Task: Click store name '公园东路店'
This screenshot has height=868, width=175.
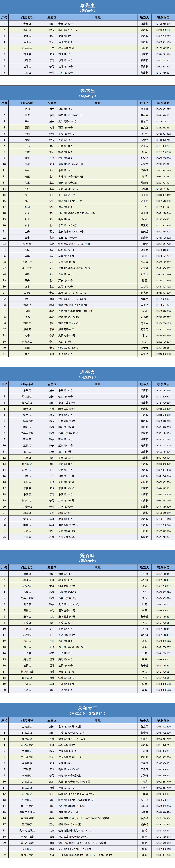Action: 27,855
